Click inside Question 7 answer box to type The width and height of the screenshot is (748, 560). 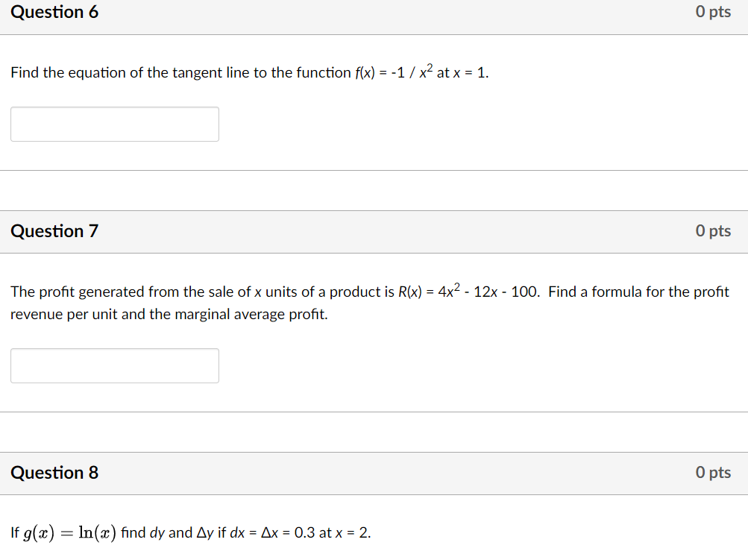114,365
